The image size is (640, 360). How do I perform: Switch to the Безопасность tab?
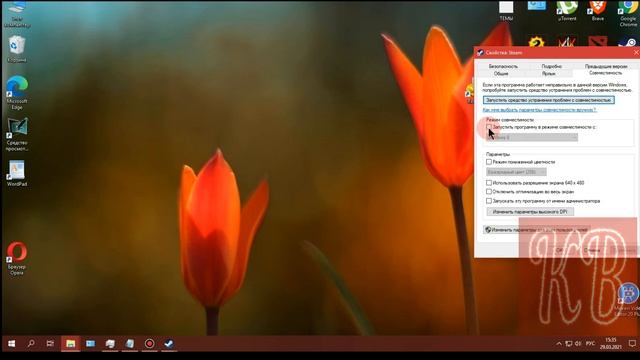[x=503, y=66]
